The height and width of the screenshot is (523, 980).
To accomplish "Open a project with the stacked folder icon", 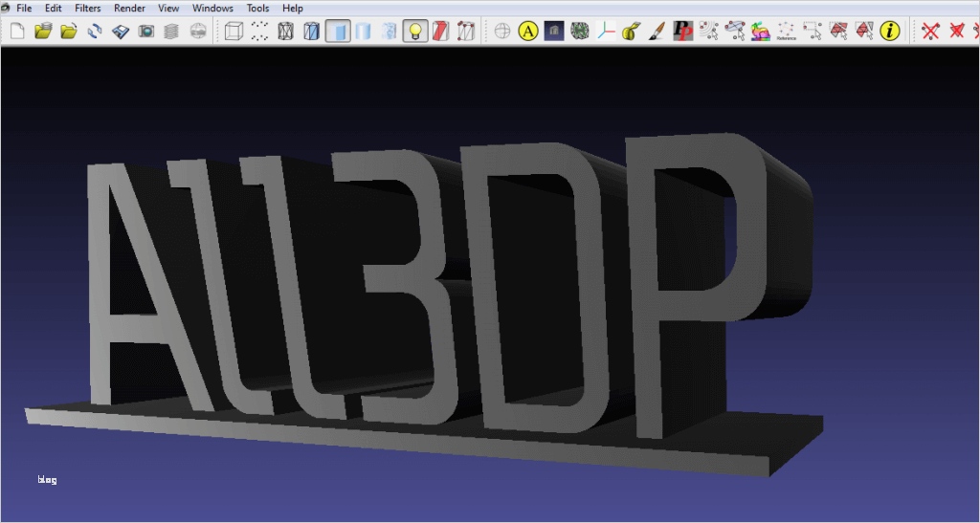I will coord(43,31).
